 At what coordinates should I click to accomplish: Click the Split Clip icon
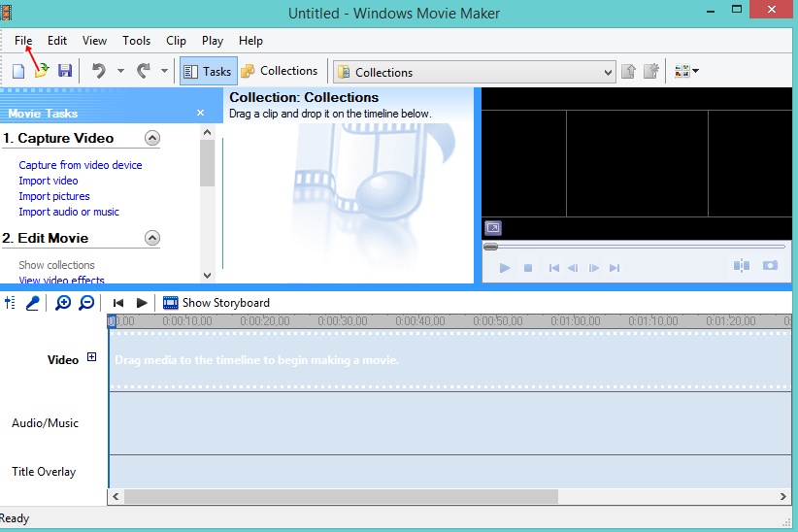point(742,266)
